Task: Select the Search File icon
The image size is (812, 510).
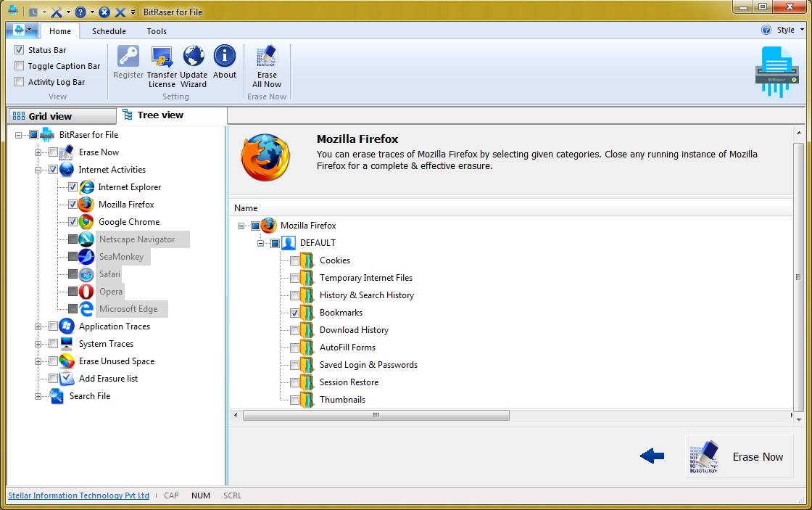Action: (x=57, y=396)
